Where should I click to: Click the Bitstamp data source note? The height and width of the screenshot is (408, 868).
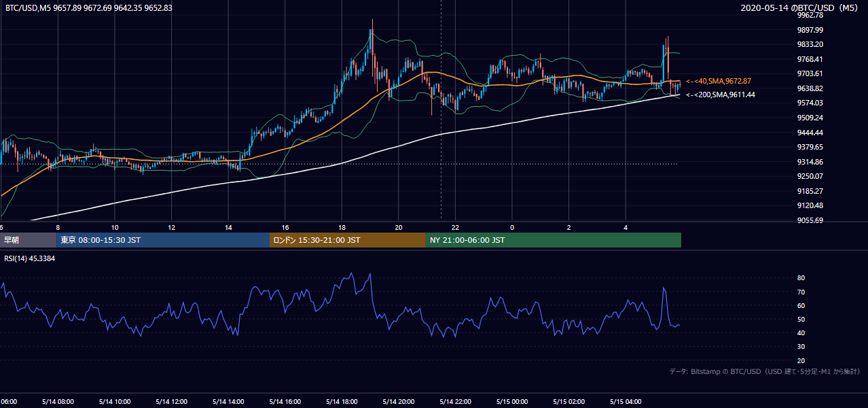[x=765, y=371]
